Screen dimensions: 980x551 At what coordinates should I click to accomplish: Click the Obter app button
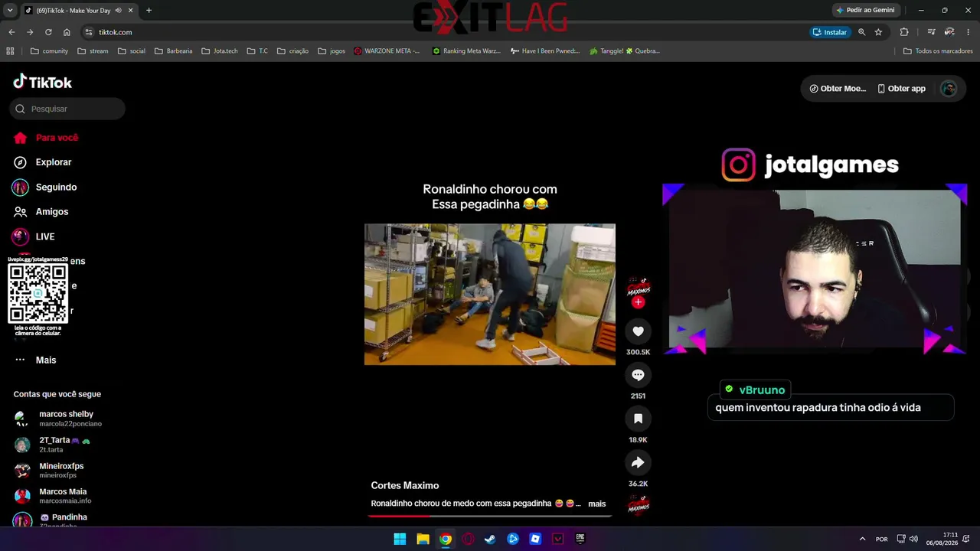click(x=901, y=89)
